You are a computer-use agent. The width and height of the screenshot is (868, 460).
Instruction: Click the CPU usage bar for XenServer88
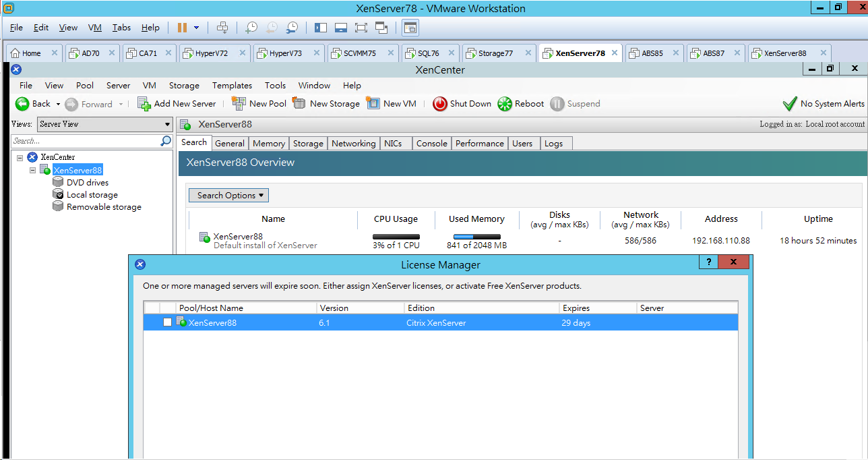click(x=396, y=237)
